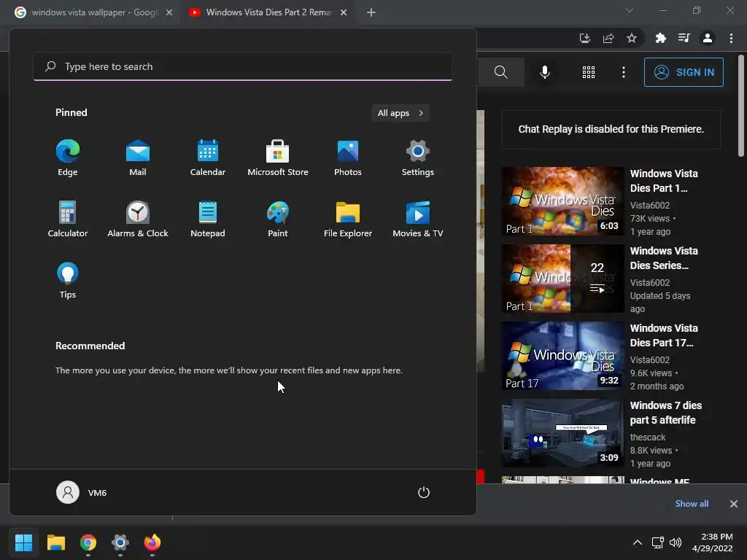Screen dimensions: 747x560
Task: Open Edge from pinned apps
Action: coord(68,158)
